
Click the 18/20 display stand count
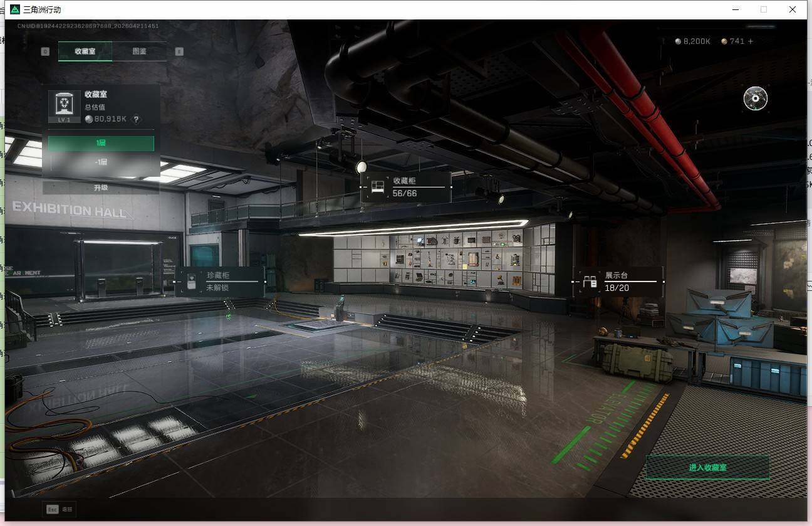pyautogui.click(x=617, y=288)
